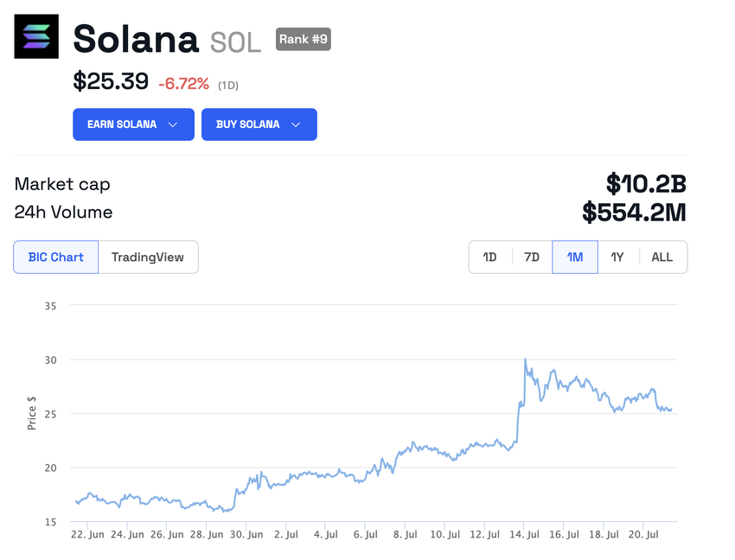Click the $554.2M 24h volume value
The image size is (735, 560).
pyautogui.click(x=634, y=212)
